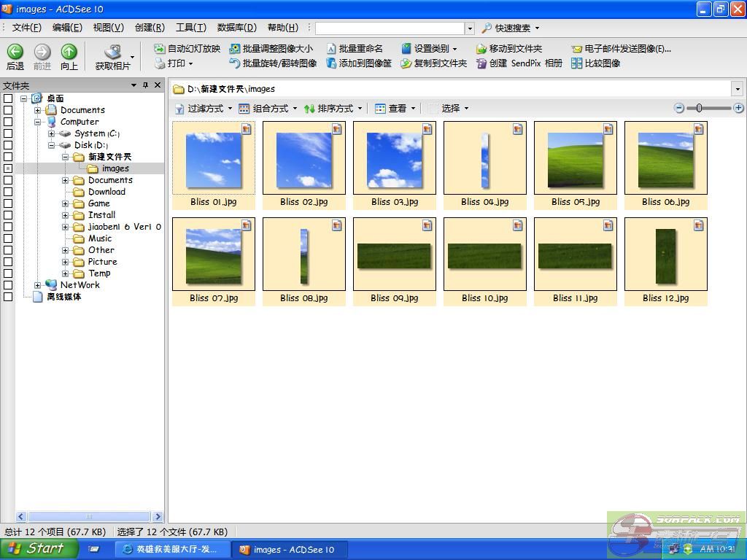The image size is (747, 560).
Task: Open the 创建(R) menu
Action: pyautogui.click(x=150, y=28)
